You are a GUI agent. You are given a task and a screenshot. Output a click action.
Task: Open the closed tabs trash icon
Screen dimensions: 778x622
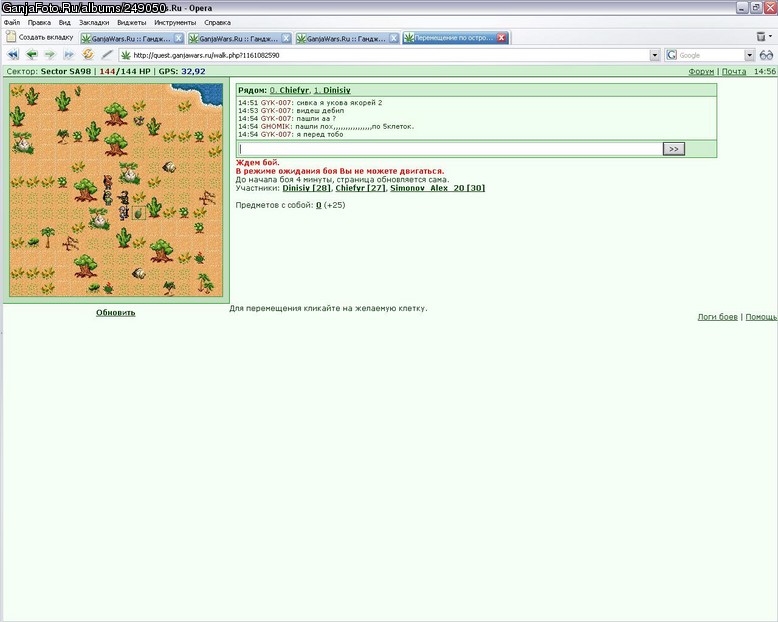[761, 37]
